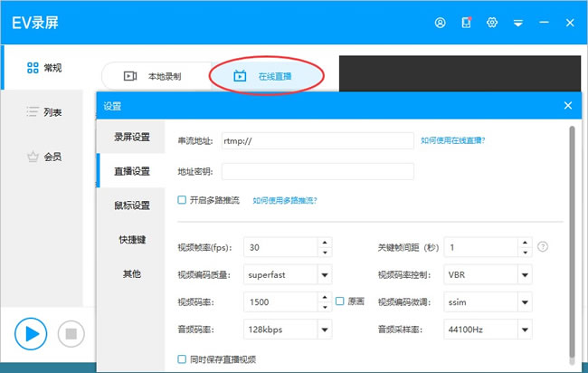
Task: Start recording with the blue play button
Action: click(x=31, y=333)
